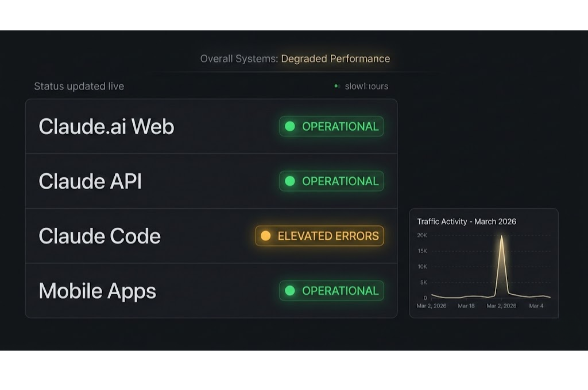588x390 pixels.
Task: Click the Status updated live text
Action: pos(79,86)
